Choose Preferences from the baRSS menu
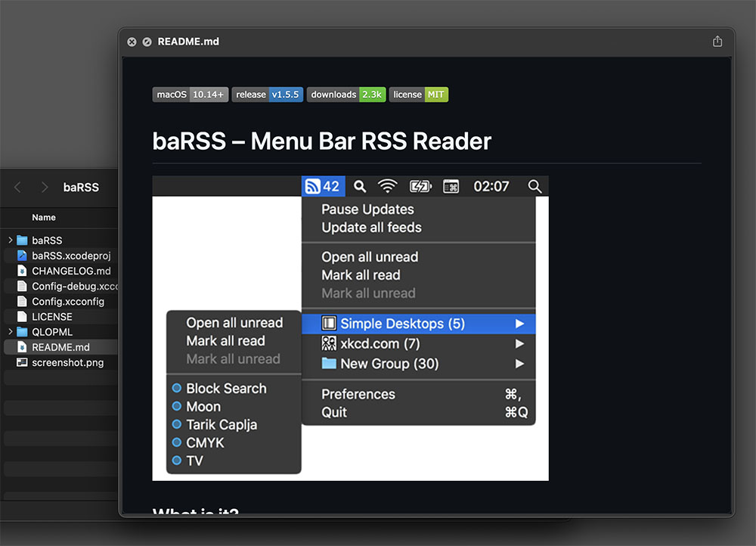This screenshot has height=546, width=756. coord(358,394)
